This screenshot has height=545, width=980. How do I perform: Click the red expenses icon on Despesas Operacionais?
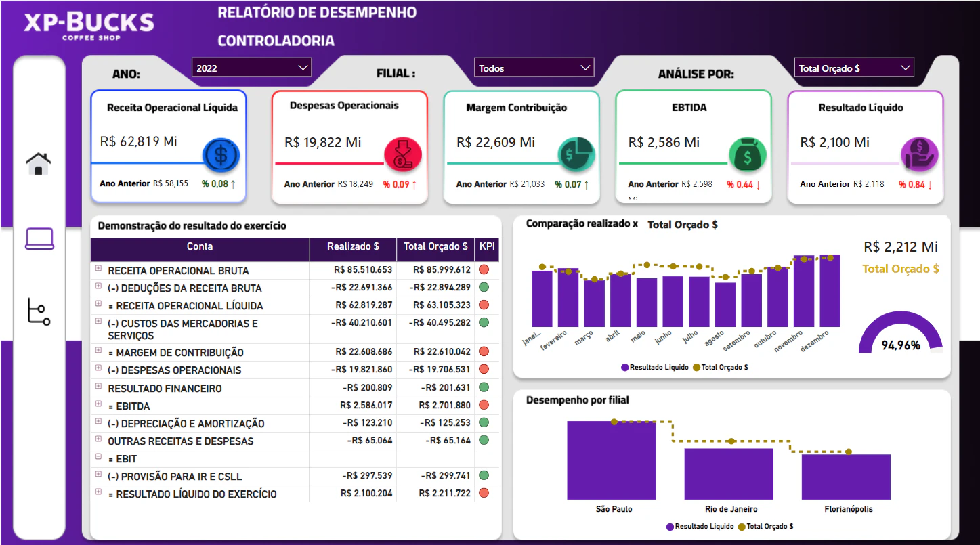pyautogui.click(x=403, y=154)
